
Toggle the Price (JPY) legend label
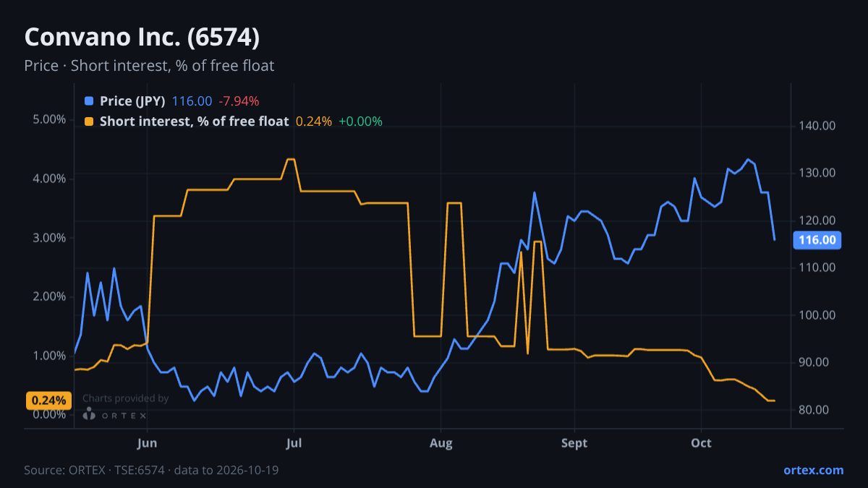tap(133, 101)
